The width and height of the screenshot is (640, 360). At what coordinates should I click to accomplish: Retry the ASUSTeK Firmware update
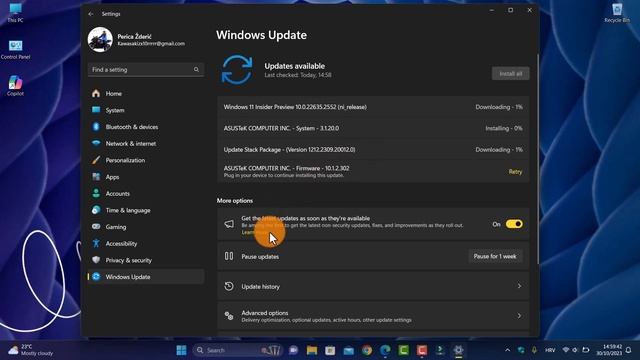pos(515,172)
